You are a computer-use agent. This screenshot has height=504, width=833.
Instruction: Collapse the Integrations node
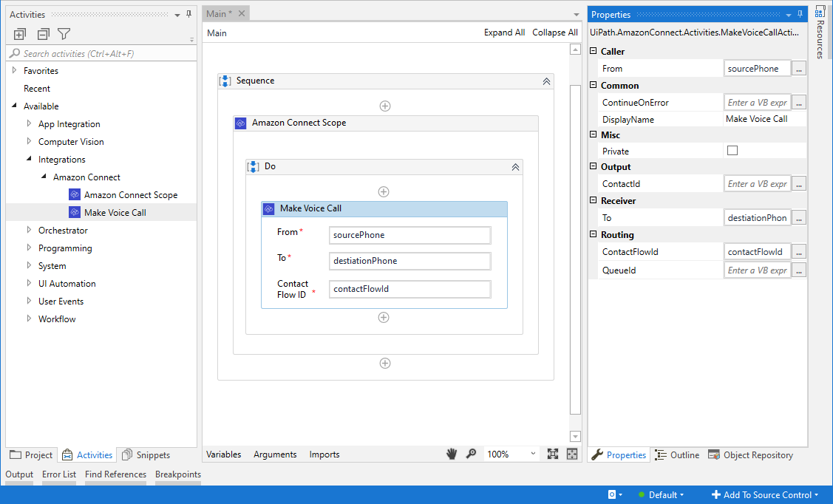tap(30, 159)
